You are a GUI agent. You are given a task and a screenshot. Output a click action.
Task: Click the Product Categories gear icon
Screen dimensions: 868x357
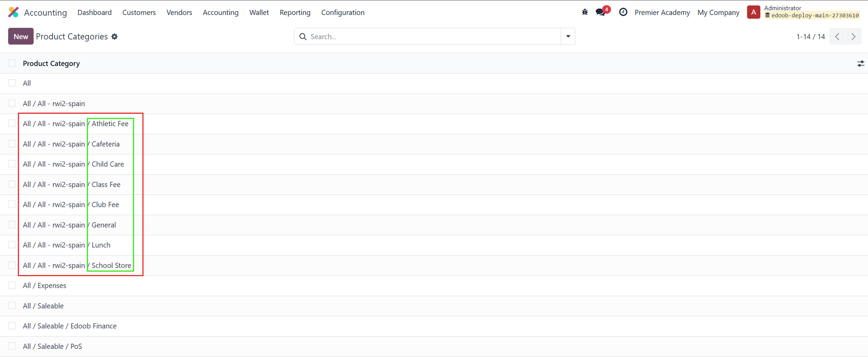tap(115, 37)
